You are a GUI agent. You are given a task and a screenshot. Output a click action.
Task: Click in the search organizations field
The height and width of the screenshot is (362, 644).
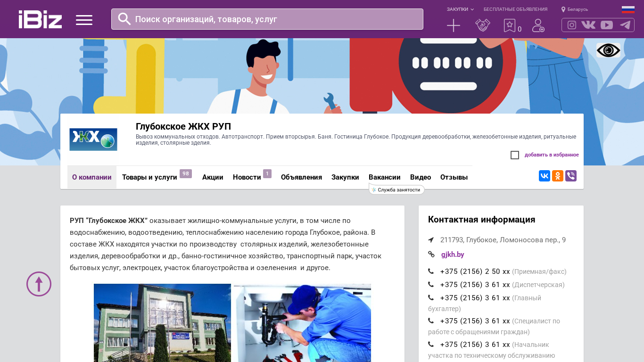click(267, 19)
